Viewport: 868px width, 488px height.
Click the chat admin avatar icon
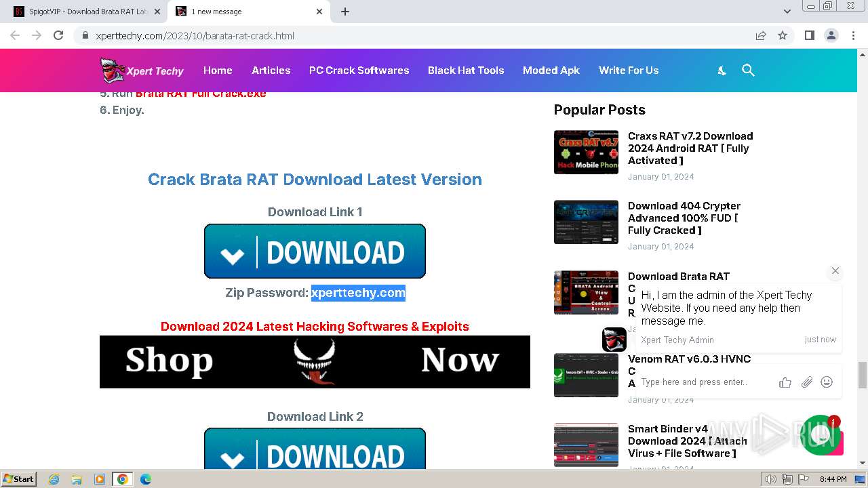point(614,340)
